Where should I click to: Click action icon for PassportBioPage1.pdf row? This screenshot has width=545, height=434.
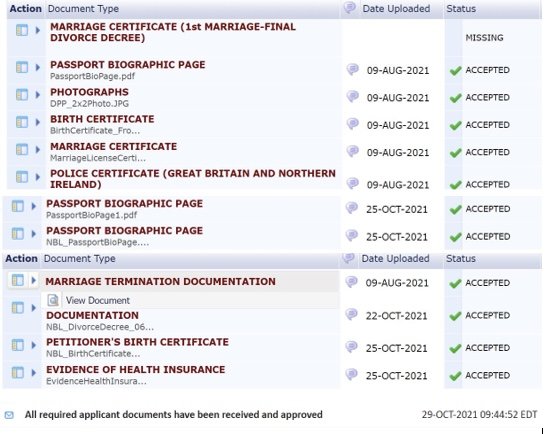click(17, 206)
